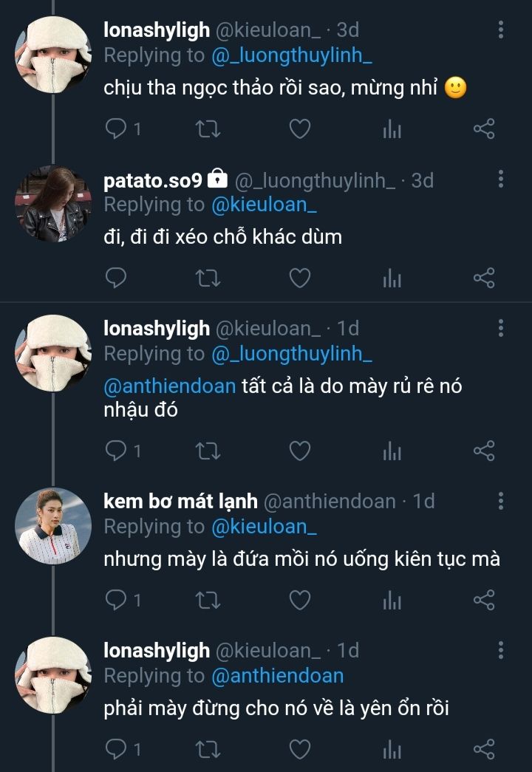Image resolution: width=532 pixels, height=772 pixels.
Task: Open the lonashyligh display name on first tweet
Action: point(157,30)
